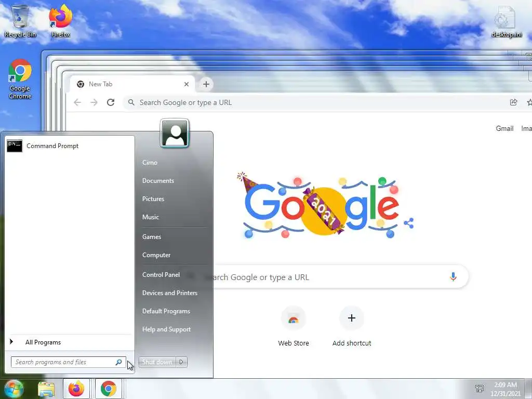Expand the shut down options arrow
The image size is (532, 399).
pos(181,362)
